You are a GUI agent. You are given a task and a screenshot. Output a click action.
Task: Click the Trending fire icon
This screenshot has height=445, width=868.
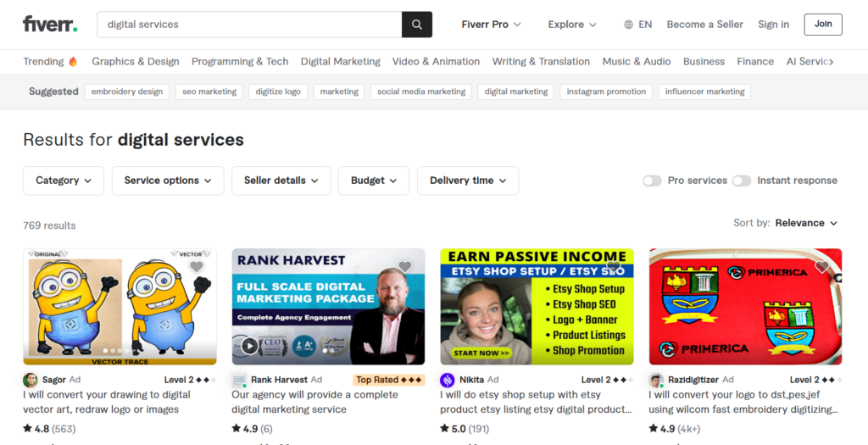tap(73, 61)
